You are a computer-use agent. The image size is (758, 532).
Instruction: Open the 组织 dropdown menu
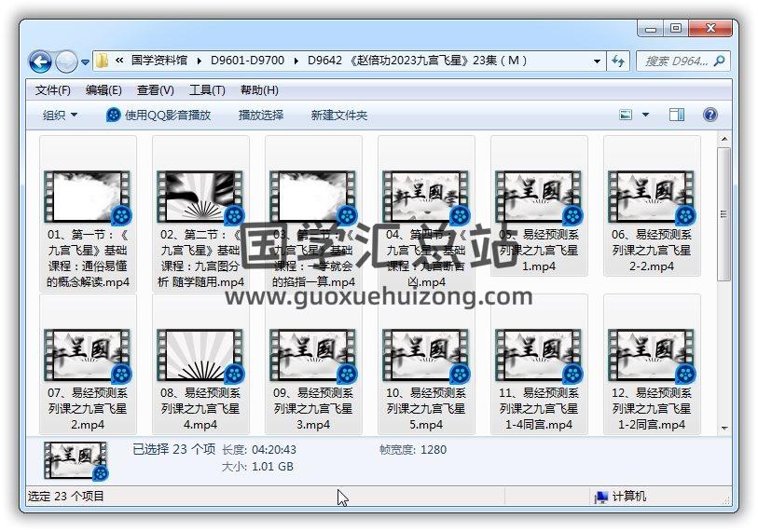[x=60, y=115]
